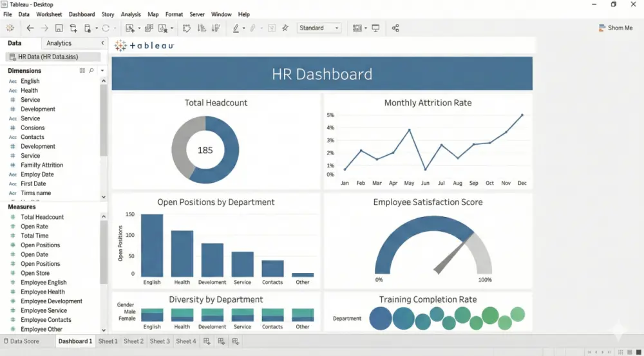This screenshot has width=644, height=356.
Task: Switch to the Sheet 1 tab
Action: click(108, 341)
